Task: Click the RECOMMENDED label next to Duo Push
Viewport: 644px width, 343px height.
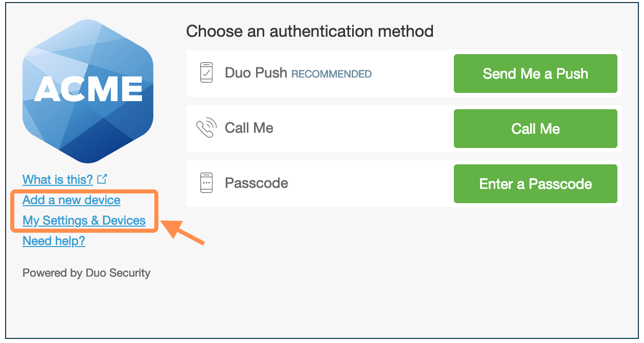Action: (331, 74)
